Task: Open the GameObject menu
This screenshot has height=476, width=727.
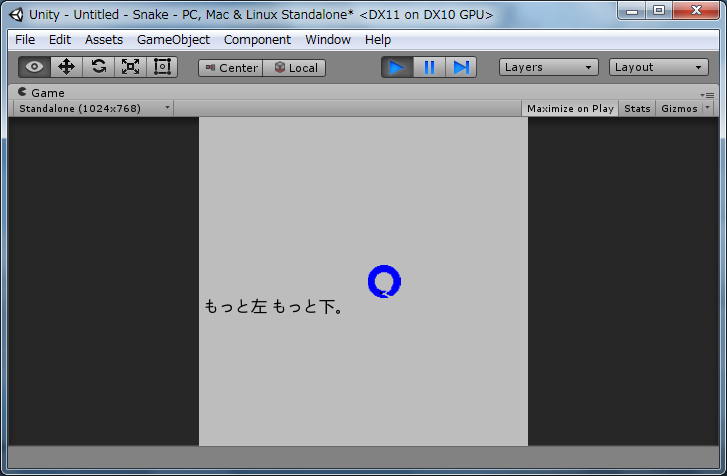Action: click(x=173, y=40)
